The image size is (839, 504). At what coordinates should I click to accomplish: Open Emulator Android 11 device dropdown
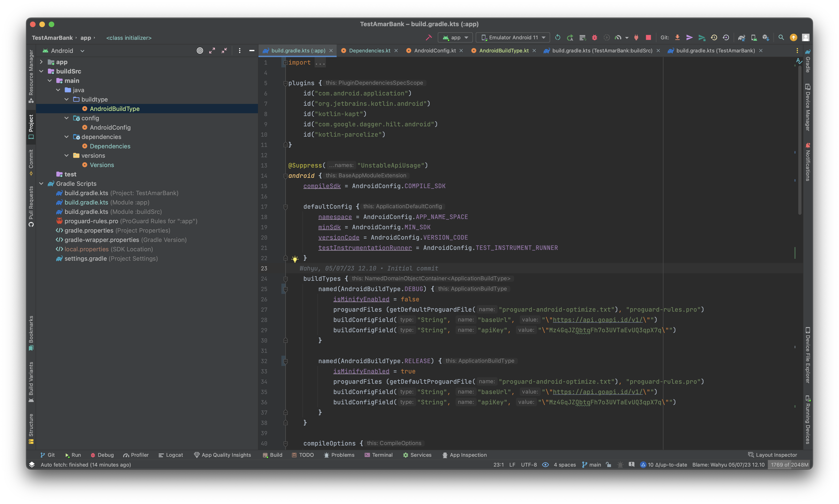pyautogui.click(x=513, y=37)
